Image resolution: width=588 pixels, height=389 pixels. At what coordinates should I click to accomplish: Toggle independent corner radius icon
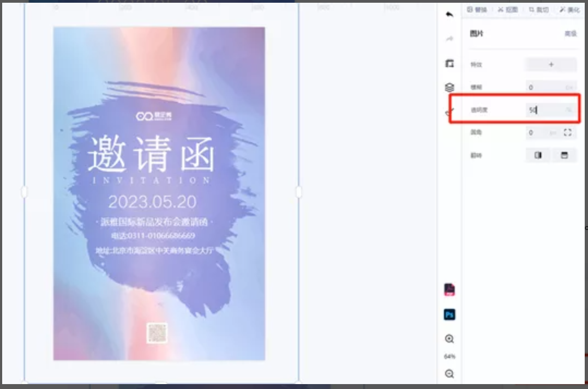click(x=567, y=132)
